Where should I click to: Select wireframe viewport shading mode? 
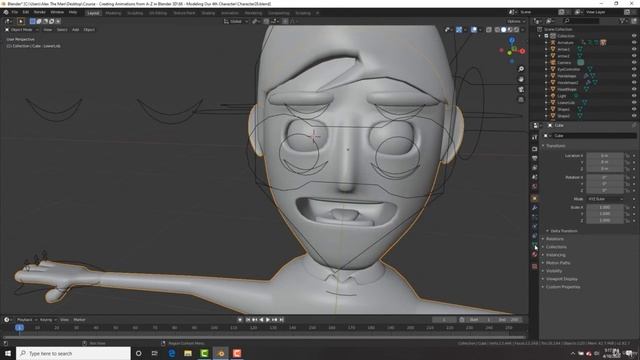point(497,30)
